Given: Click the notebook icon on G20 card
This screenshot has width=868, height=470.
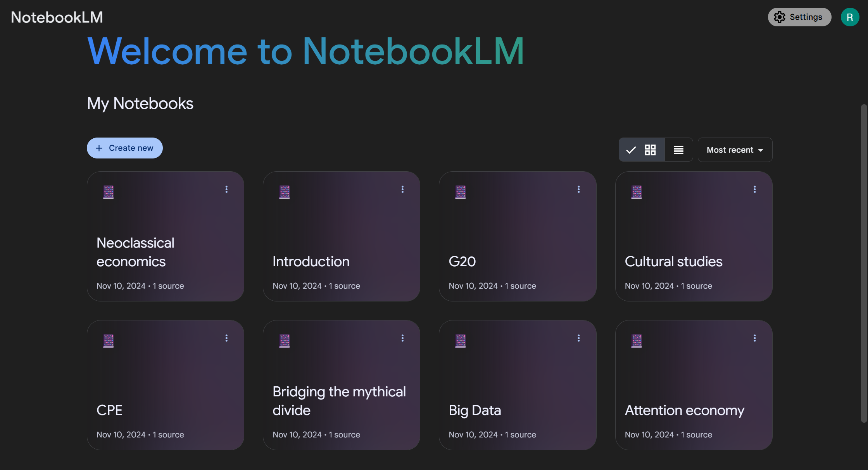Looking at the screenshot, I should click(461, 192).
